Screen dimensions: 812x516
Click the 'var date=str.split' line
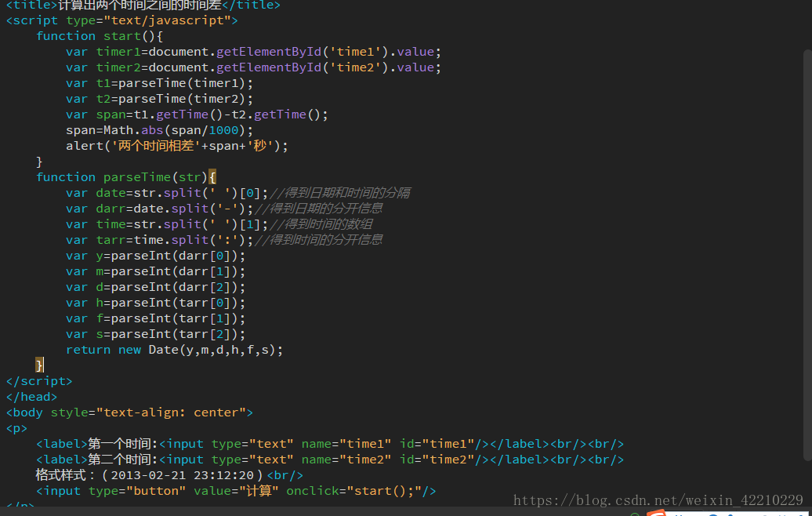[x=238, y=193]
